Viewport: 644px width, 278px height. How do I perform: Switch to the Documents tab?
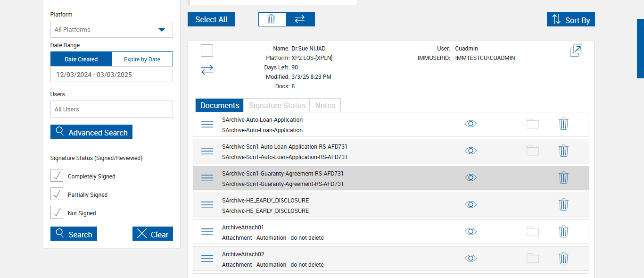click(x=220, y=105)
